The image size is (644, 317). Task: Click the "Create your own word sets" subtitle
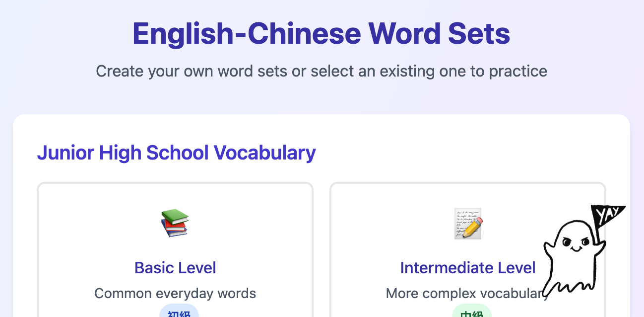(x=322, y=71)
